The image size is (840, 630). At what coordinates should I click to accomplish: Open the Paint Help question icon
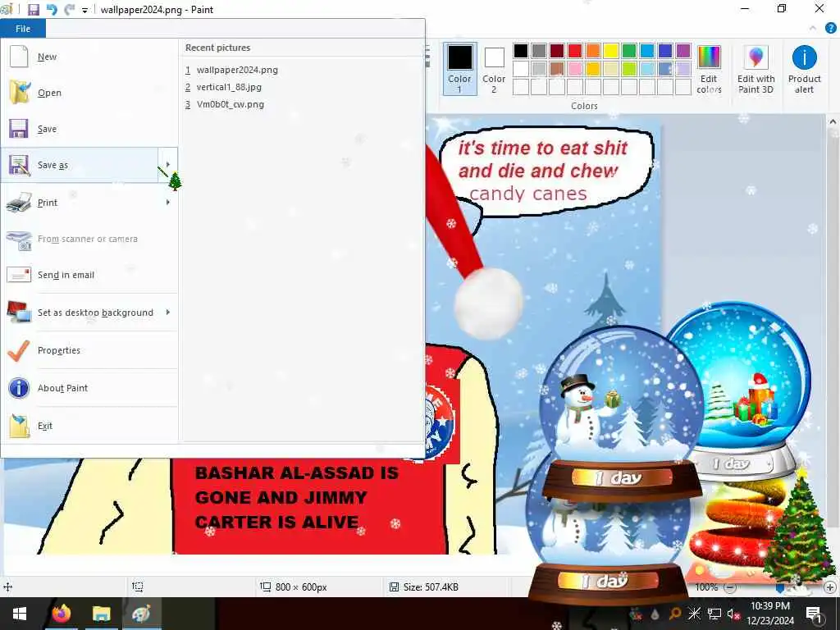[830, 29]
